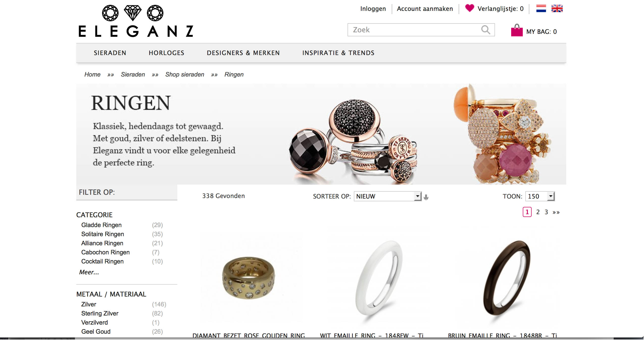Click the search magnifier icon
The width and height of the screenshot is (644, 340).
(485, 30)
